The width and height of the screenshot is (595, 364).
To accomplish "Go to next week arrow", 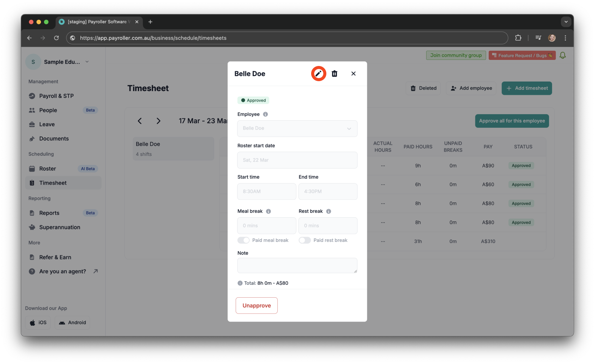I will click(159, 121).
